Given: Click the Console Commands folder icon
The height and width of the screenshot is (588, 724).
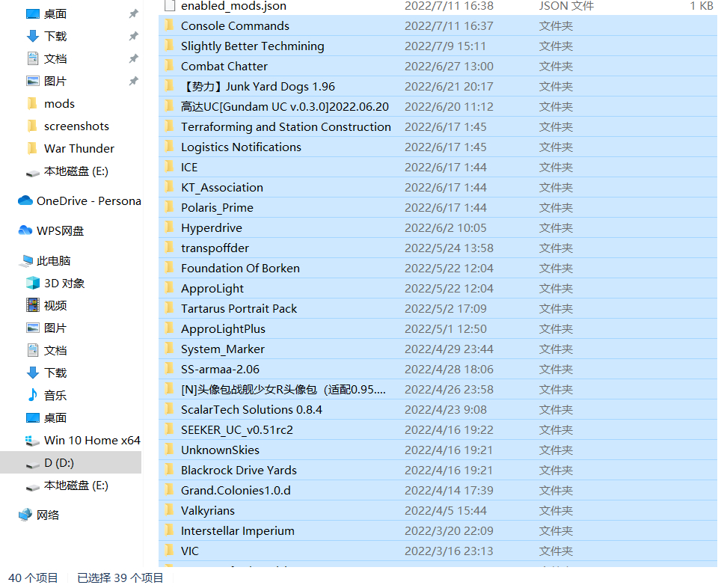Looking at the screenshot, I should [x=168, y=25].
